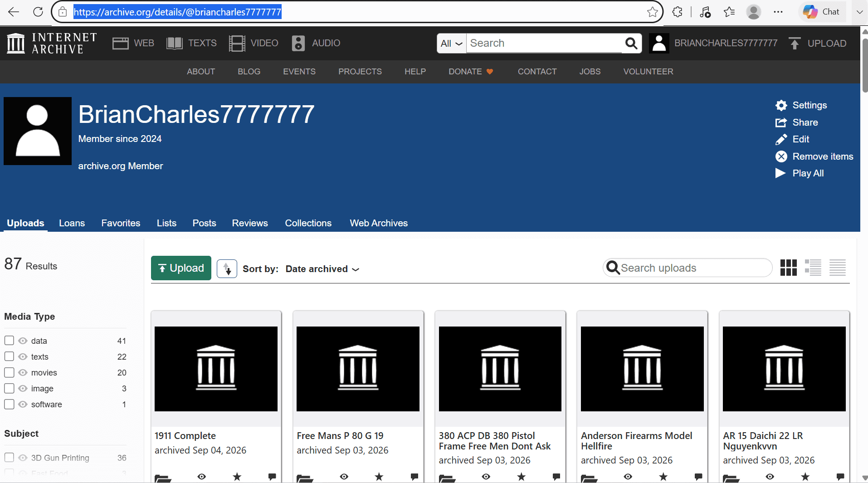The height and width of the screenshot is (483, 868).
Task: Open the Video film icon
Action: pos(237,43)
